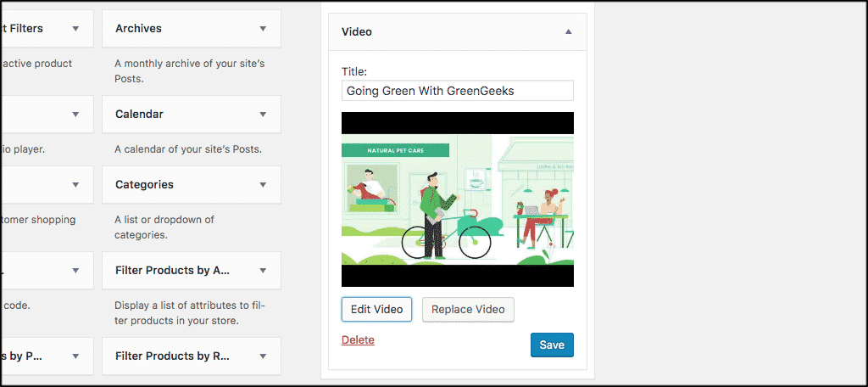Click the Calendar widget title
Screen dimensions: 868x387
click(140, 115)
